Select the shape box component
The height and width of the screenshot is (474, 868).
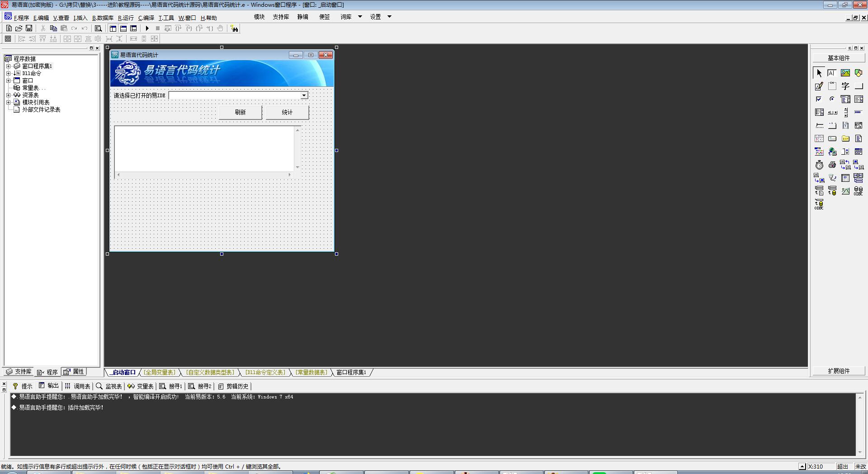pyautogui.click(x=859, y=73)
